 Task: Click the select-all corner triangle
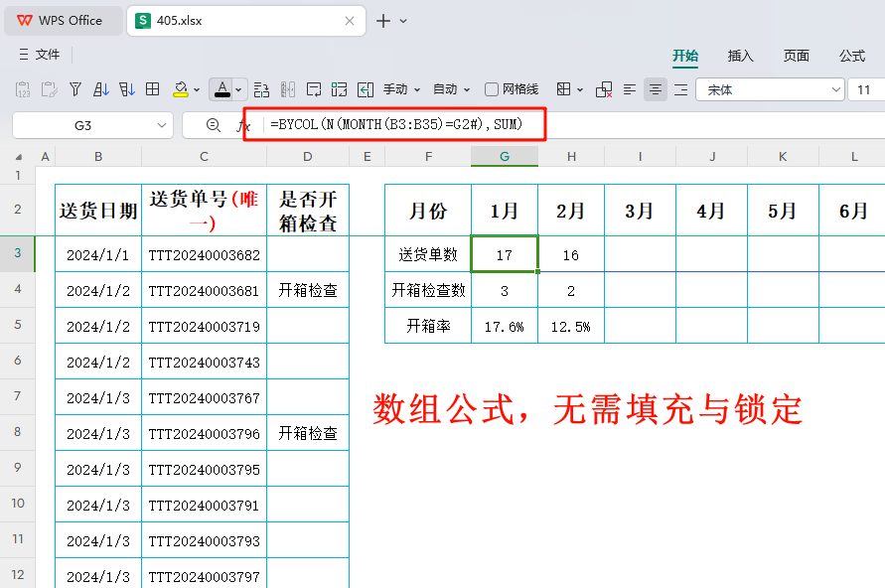pos(19,157)
